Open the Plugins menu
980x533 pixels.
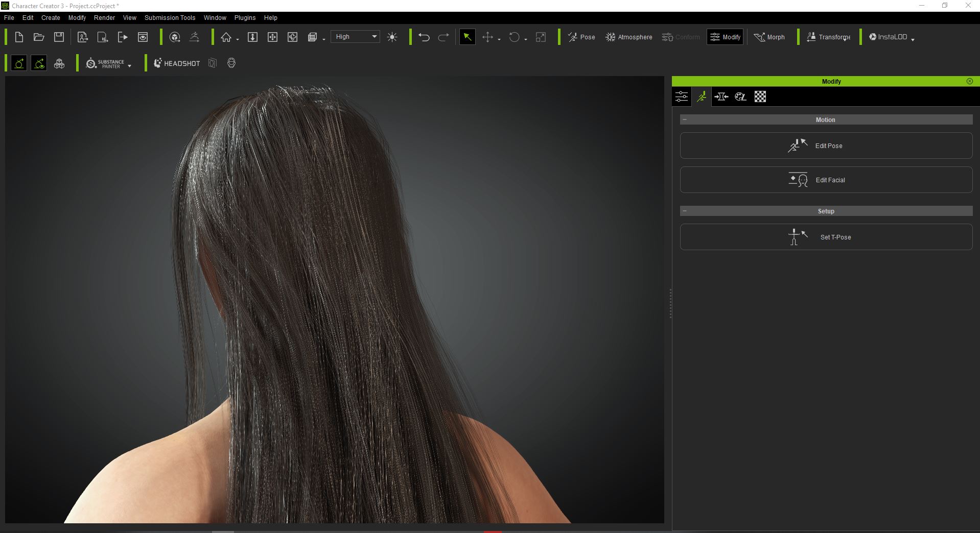(245, 17)
